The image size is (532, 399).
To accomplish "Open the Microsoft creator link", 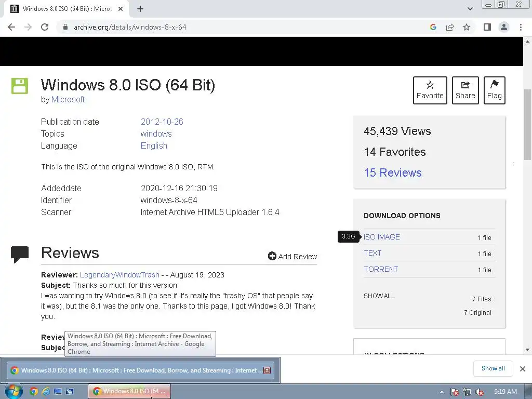I will [68, 99].
